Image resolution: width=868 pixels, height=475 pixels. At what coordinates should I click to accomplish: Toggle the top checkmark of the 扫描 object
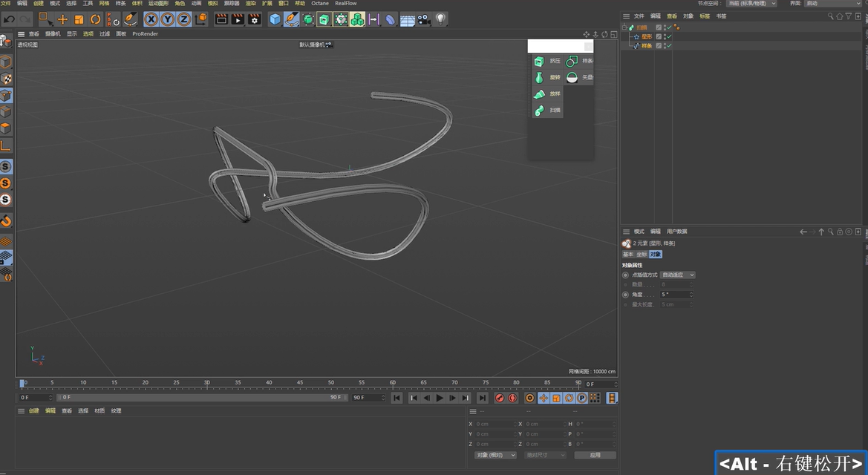tap(669, 27)
